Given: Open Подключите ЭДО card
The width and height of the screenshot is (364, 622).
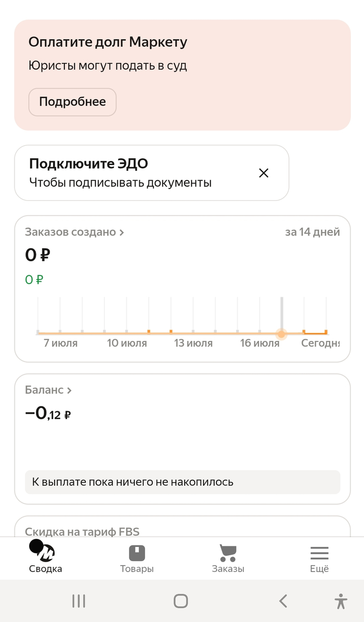Looking at the screenshot, I should [151, 173].
